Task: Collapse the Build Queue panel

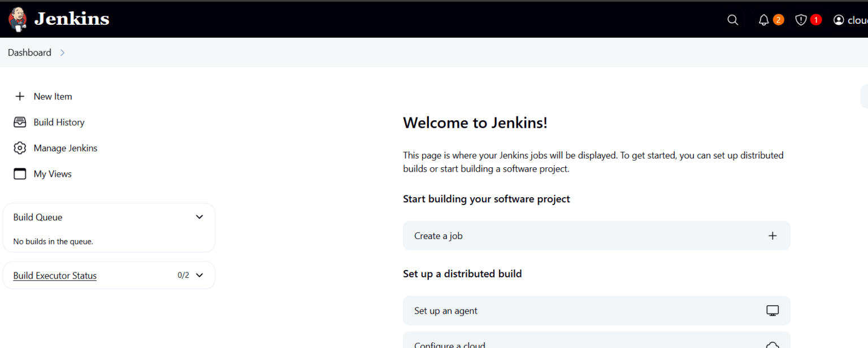Action: (199, 216)
